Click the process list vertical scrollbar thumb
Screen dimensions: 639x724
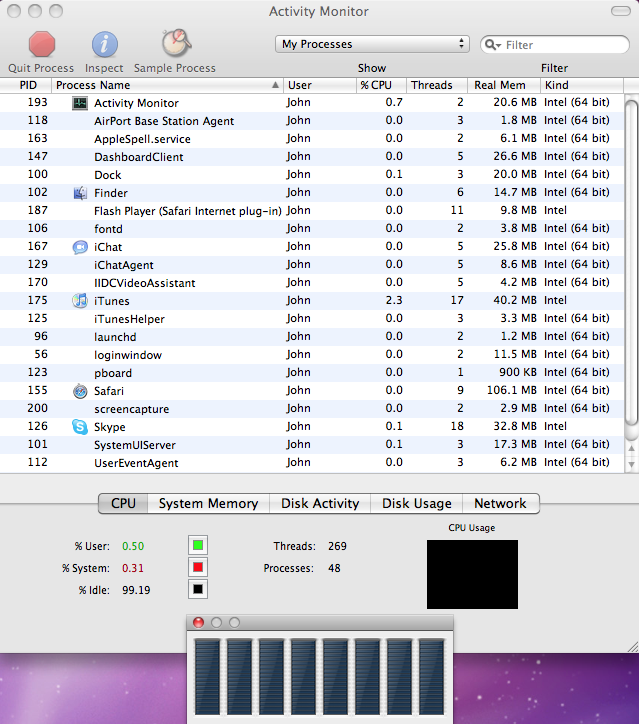(631, 263)
